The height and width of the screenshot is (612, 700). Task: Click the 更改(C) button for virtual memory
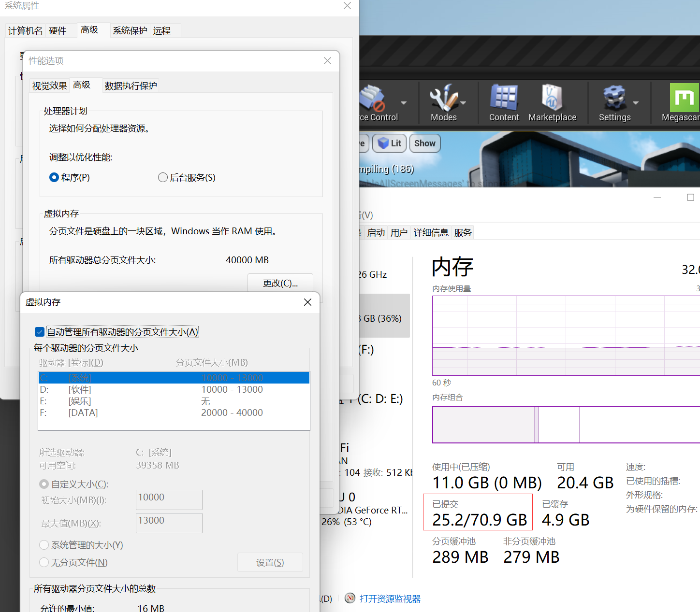280,283
